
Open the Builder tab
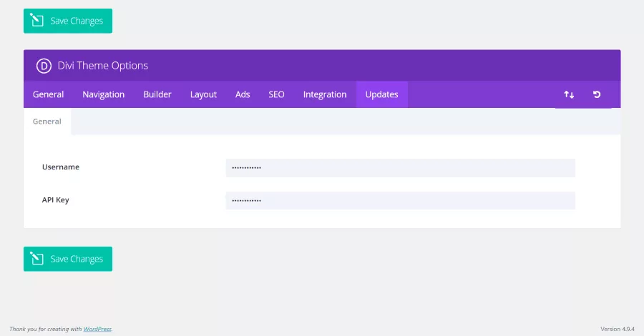pyautogui.click(x=157, y=94)
